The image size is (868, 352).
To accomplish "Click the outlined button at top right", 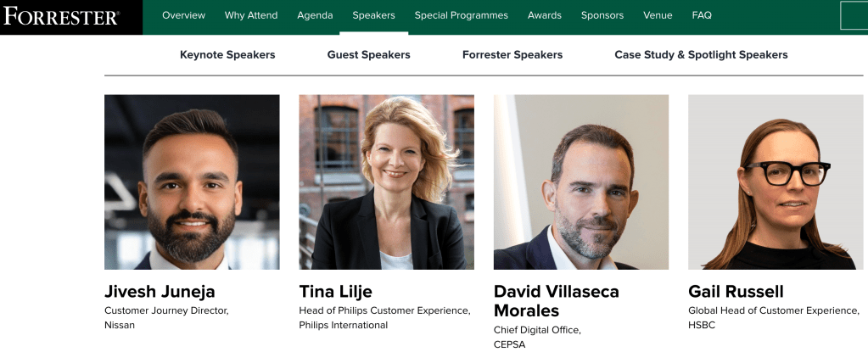I will [x=854, y=15].
